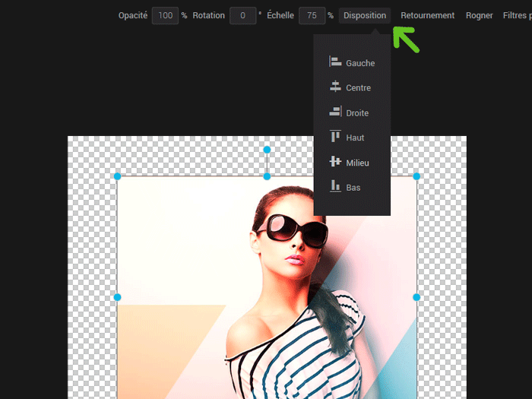This screenshot has width=532, height=399.
Task: Click the left-middle resize handle
Action: tap(117, 297)
